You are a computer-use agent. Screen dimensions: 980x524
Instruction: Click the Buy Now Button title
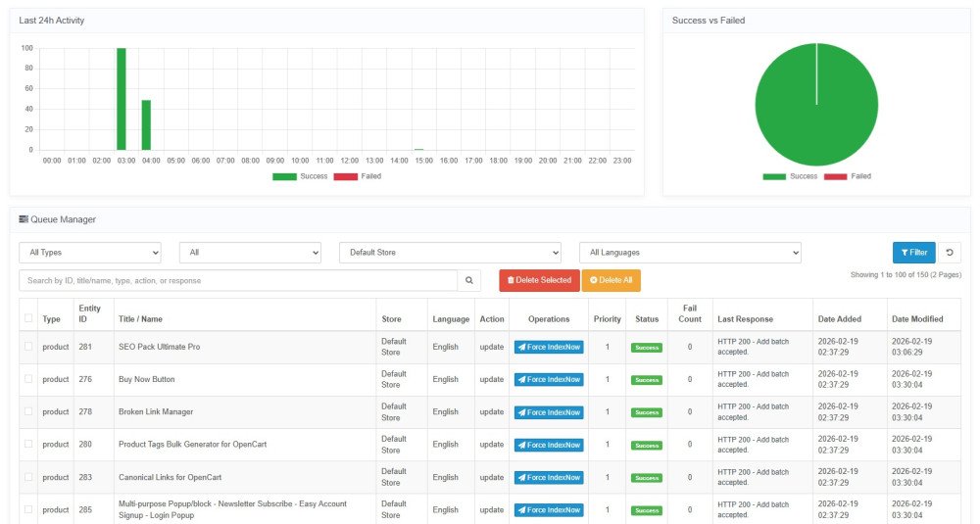coord(147,379)
